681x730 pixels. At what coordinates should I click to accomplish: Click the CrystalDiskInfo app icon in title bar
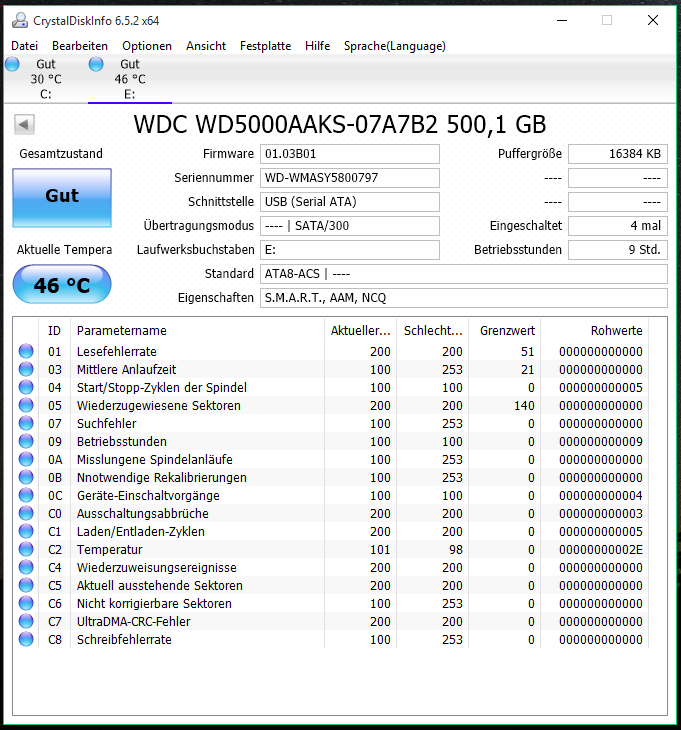click(x=20, y=20)
